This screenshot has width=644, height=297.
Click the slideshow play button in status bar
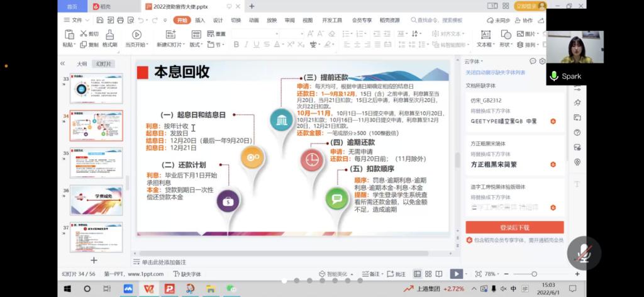457,274
